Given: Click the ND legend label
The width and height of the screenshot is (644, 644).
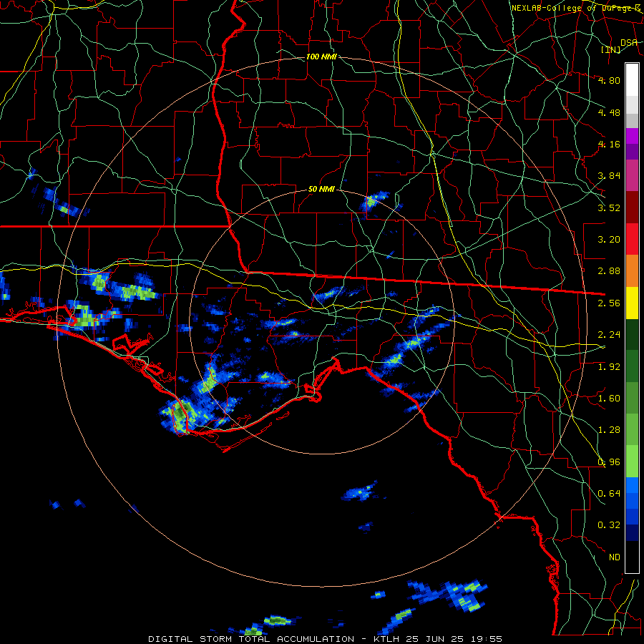Looking at the screenshot, I should (x=615, y=557).
